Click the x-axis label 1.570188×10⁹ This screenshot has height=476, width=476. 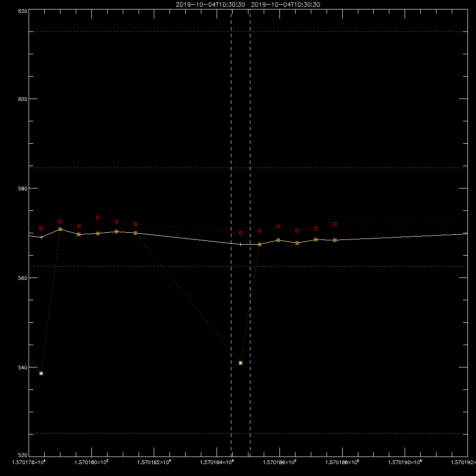point(342,462)
